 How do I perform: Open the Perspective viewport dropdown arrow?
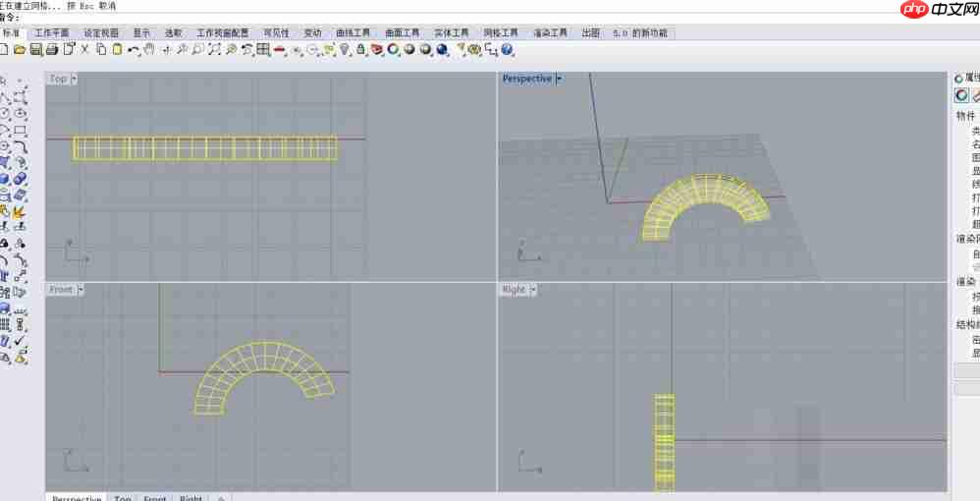559,79
